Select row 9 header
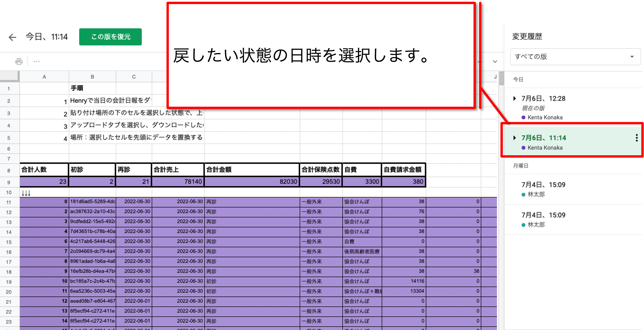This screenshot has height=330, width=644. (9, 182)
